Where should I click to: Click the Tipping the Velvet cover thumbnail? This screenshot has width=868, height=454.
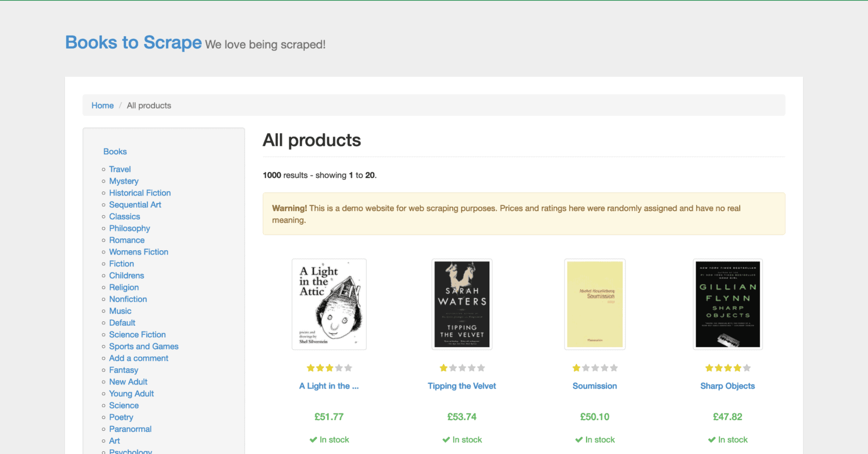[462, 304]
